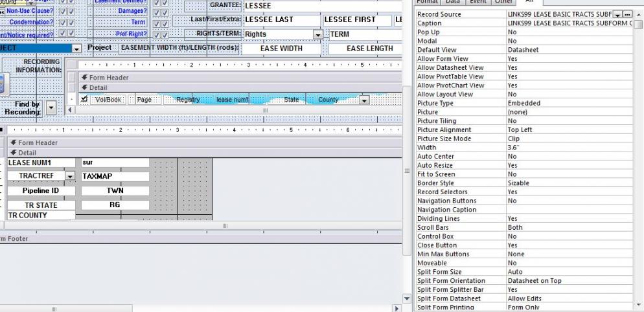Select the Detail bar of the recording subform
Viewport: 644px width, 312px height.
click(240, 87)
